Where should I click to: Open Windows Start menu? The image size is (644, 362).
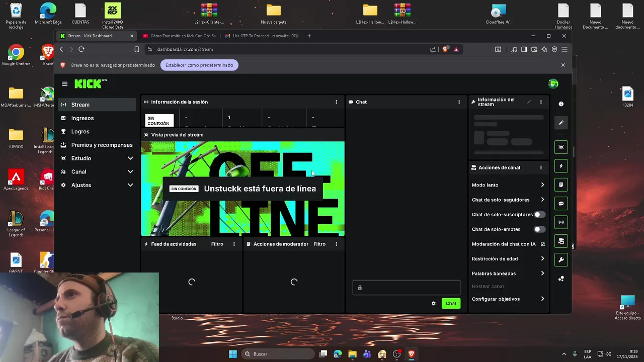pos(233,354)
